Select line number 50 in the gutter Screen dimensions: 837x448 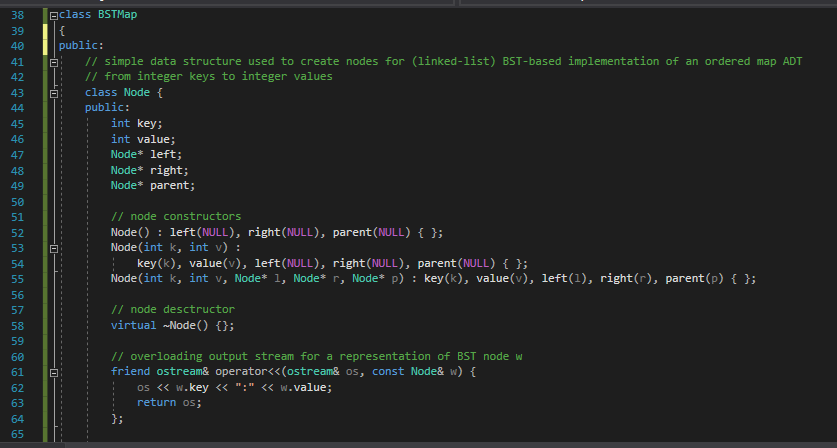point(17,202)
